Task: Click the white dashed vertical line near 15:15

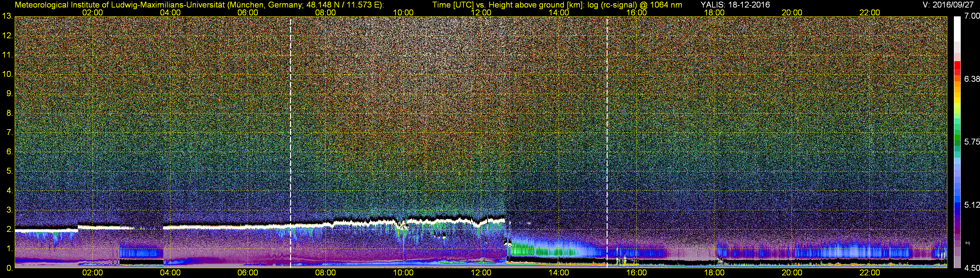Action: pos(607,142)
